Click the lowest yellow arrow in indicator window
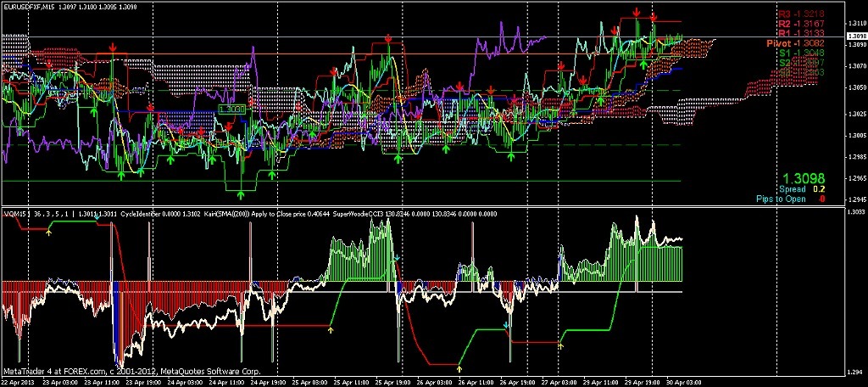The width and height of the screenshot is (868, 387). 459,368
